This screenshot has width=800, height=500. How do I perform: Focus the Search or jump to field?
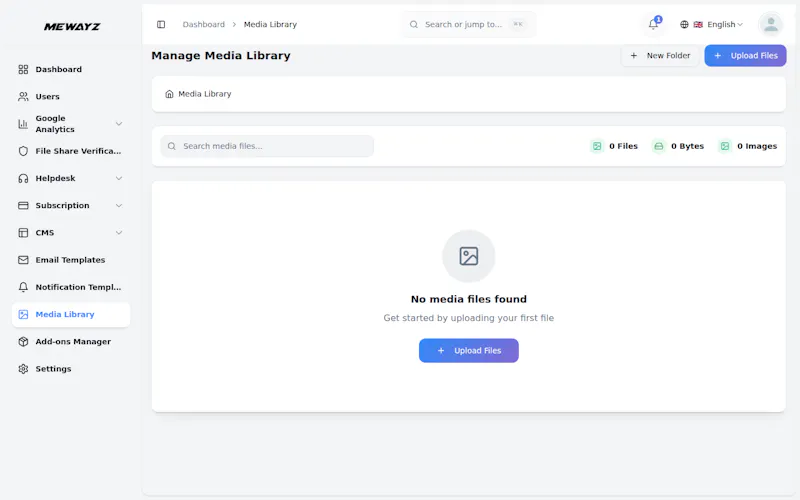click(x=468, y=24)
